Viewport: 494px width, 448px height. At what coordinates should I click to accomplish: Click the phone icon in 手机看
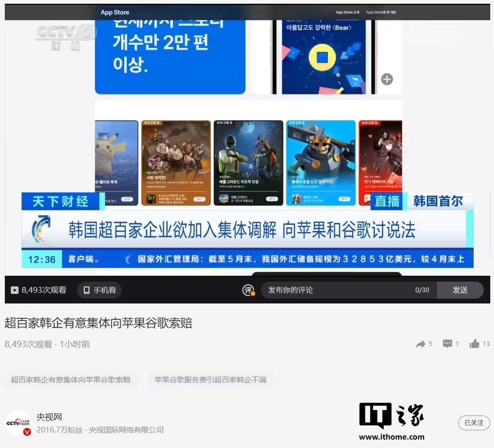point(86,290)
